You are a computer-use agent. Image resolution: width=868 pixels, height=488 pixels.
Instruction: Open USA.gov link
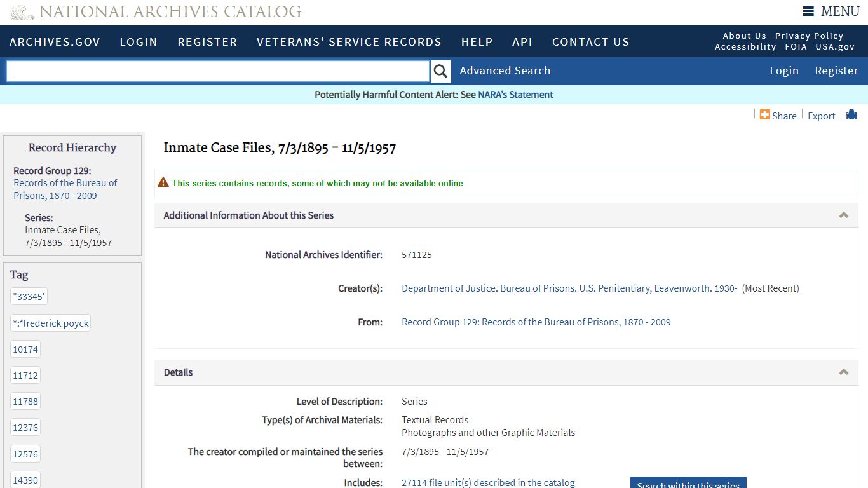click(835, 47)
